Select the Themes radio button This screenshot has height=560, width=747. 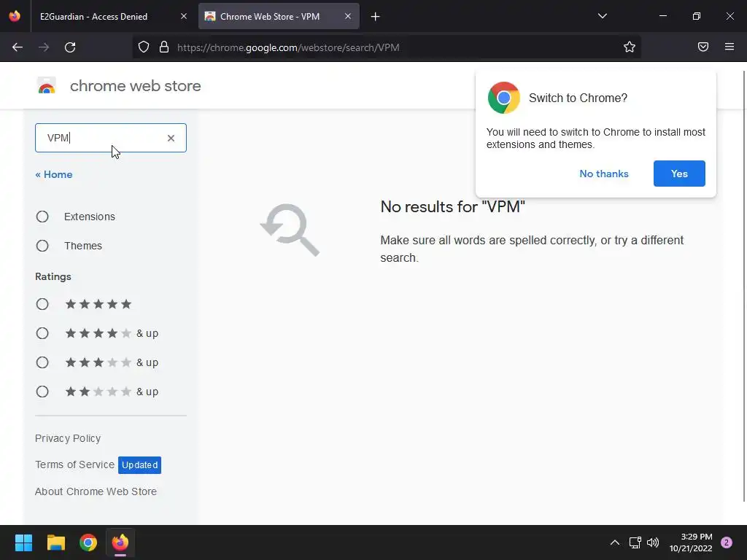pos(42,246)
